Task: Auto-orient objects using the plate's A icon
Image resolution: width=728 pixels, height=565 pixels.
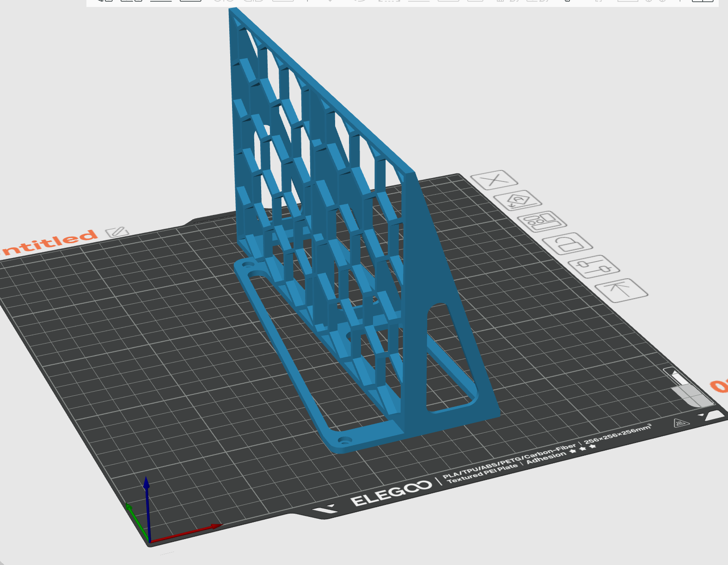Action: coord(518,201)
